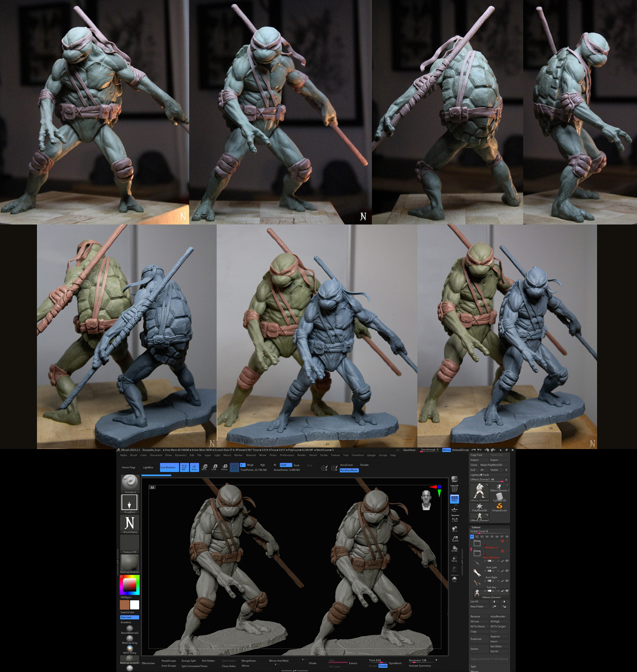Click the BPR render sphere icon

(x=454, y=479)
